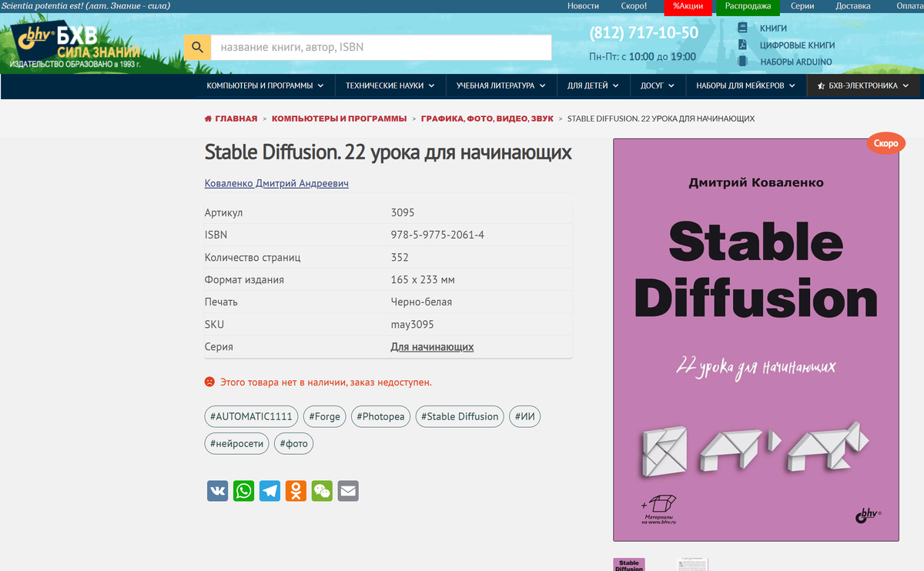924x571 pixels.
Task: Open Доставка in top bar
Action: click(853, 6)
